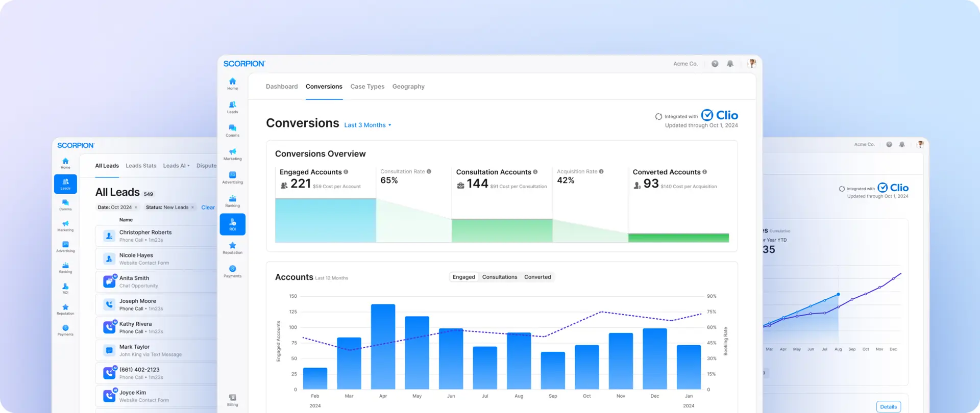Switch the Accounts chart to Converted

pyautogui.click(x=537, y=277)
